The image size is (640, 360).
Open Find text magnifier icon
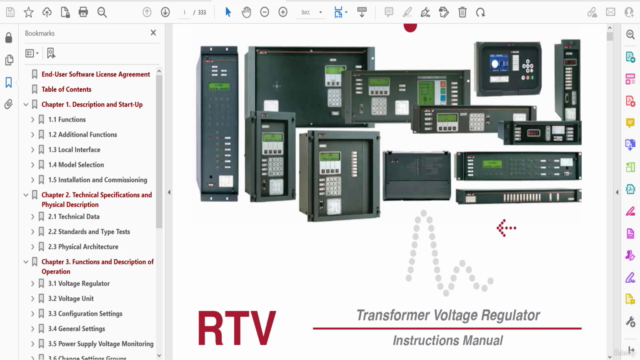coord(102,12)
